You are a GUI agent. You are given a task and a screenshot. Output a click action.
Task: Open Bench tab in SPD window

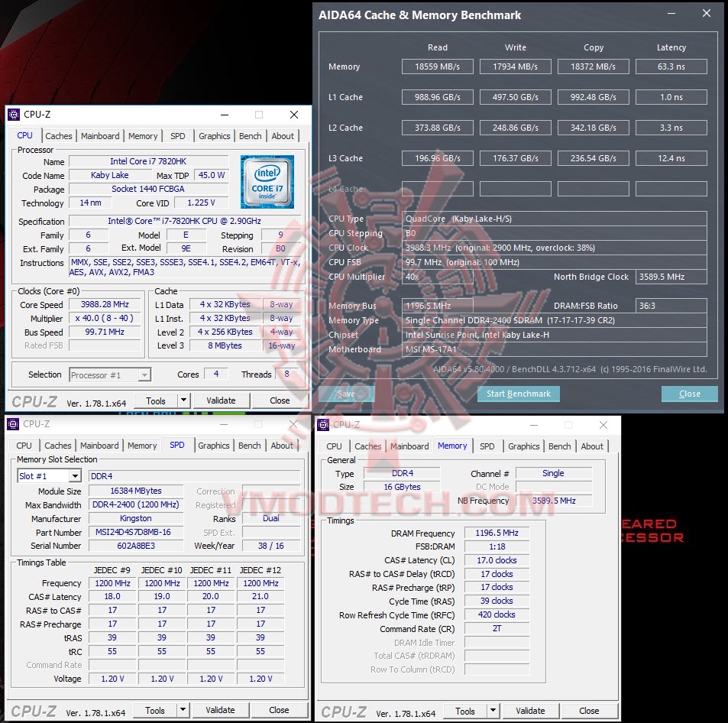pyautogui.click(x=249, y=445)
